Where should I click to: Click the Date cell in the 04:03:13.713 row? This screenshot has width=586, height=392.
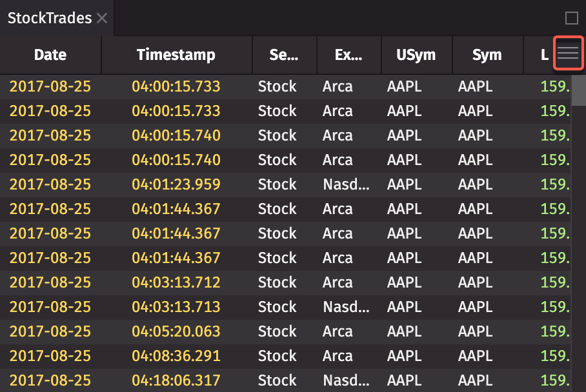coord(50,307)
